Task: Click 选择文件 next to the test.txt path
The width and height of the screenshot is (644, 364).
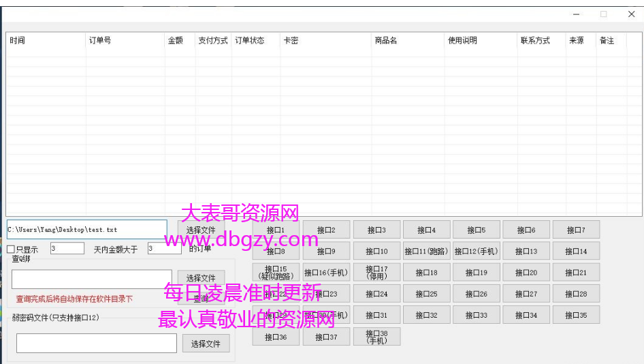Action: pos(201,230)
